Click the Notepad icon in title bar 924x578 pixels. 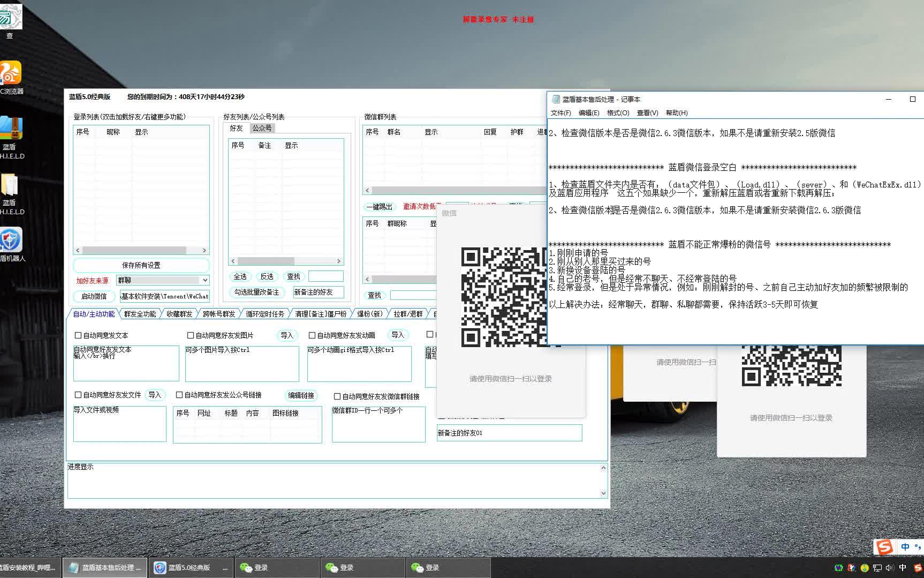556,99
